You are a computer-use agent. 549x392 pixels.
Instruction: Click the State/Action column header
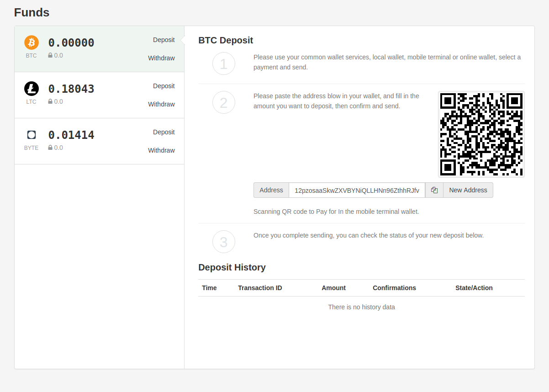pyautogui.click(x=474, y=288)
